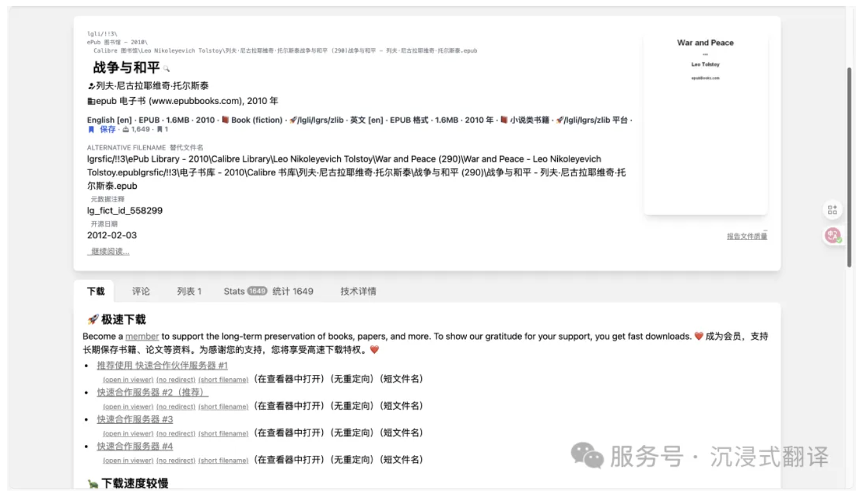Click the page's vertical scrollbar
Viewport: 868px width, 497px height.
pyautogui.click(x=849, y=167)
